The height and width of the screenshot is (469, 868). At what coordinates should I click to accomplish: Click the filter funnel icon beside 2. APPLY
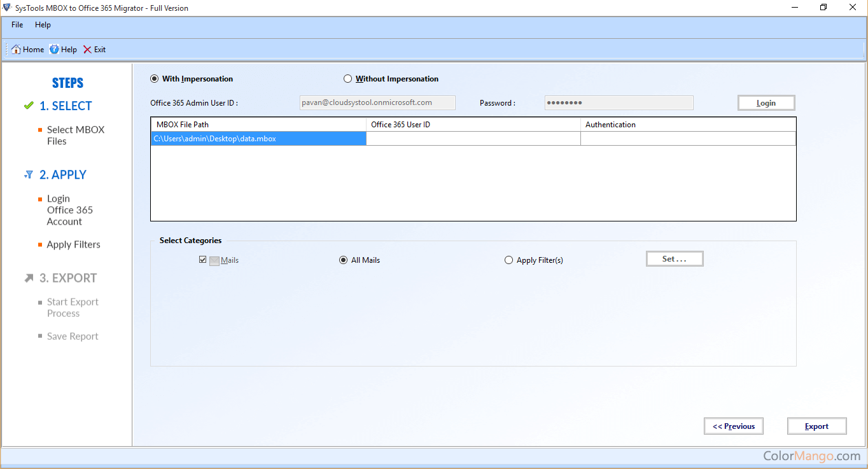coord(29,174)
